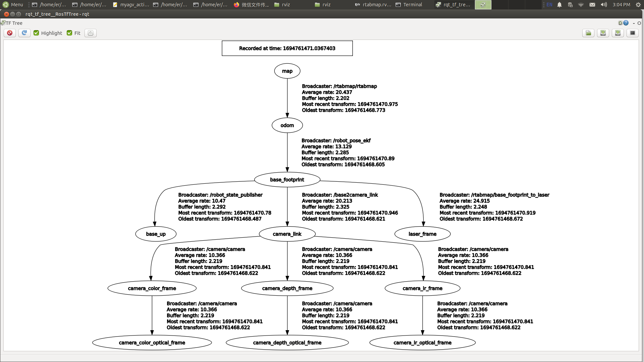Click the base_footprint node

pos(287,179)
